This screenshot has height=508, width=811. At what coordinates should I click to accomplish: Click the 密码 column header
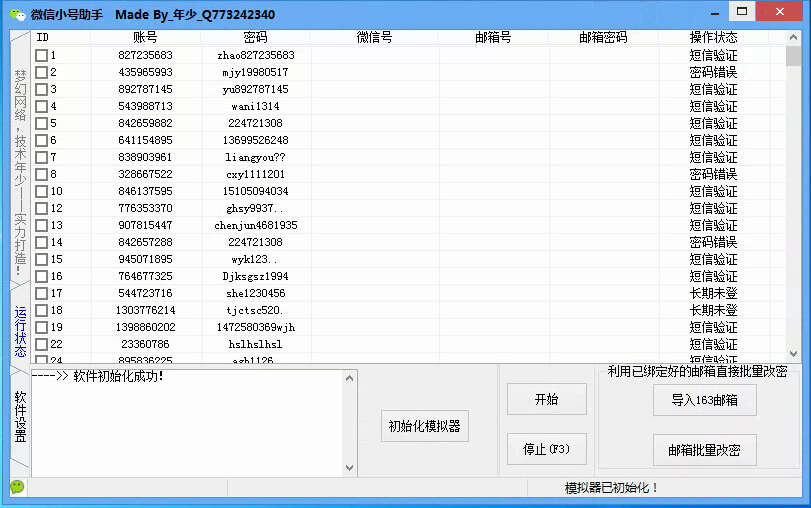point(256,37)
